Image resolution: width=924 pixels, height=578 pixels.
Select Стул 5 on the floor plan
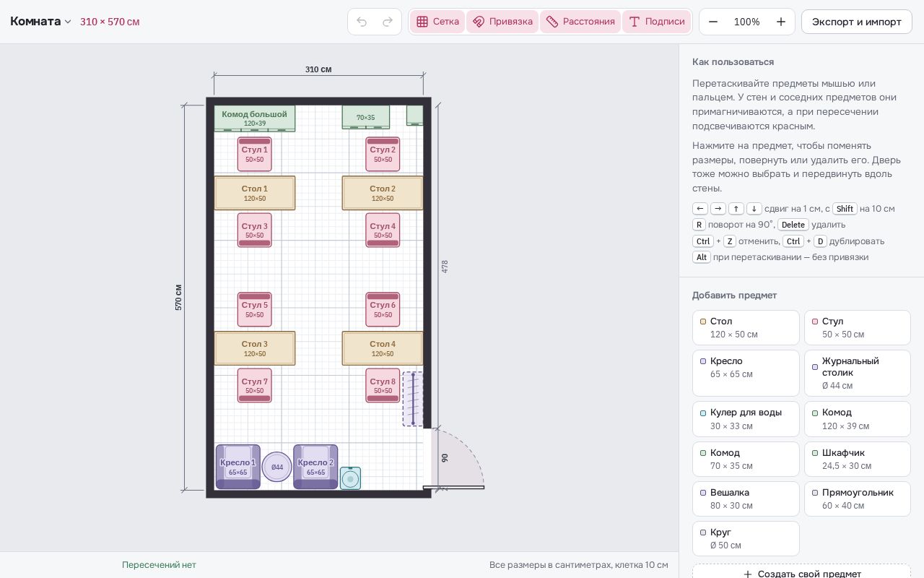pyautogui.click(x=255, y=309)
